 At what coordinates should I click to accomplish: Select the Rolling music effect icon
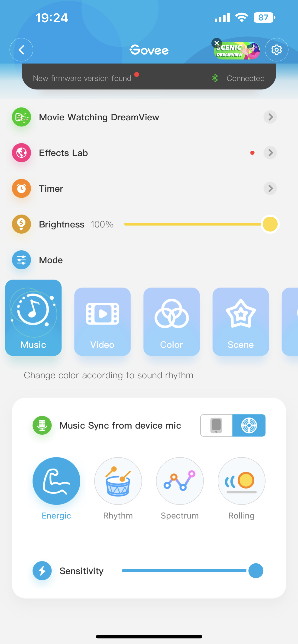241,481
